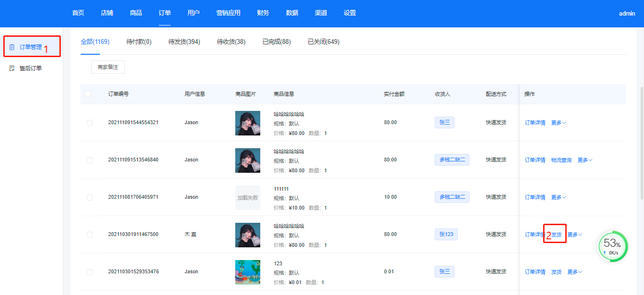Click the 售后订单 icon in sidebar

point(12,68)
